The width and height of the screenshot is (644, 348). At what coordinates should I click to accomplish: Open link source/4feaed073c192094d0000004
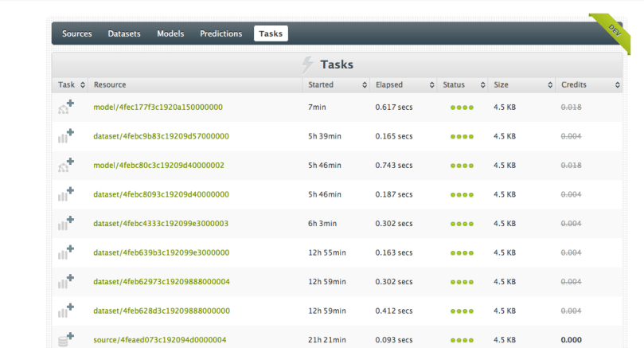coord(159,340)
